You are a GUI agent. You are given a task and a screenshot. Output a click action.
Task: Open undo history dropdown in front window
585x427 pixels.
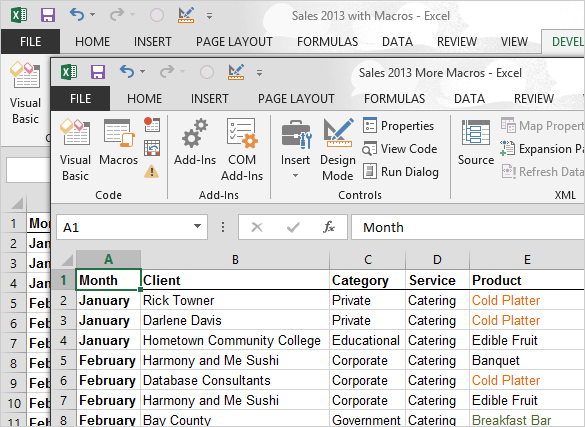pyautogui.click(x=143, y=72)
